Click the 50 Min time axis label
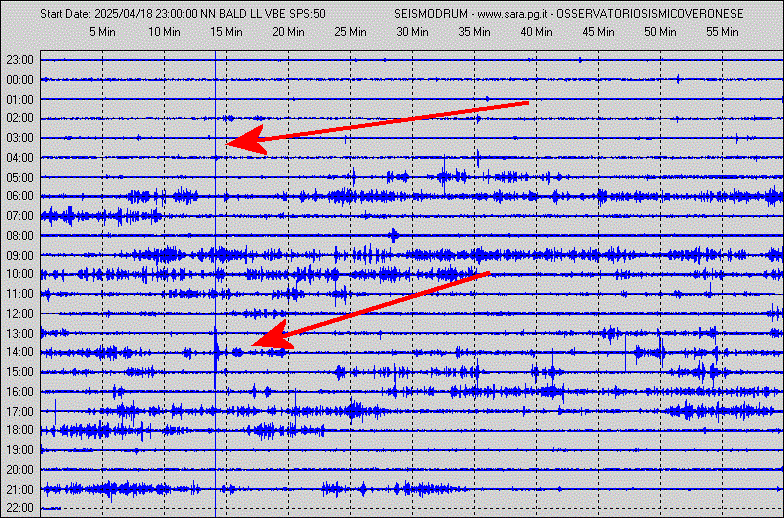This screenshot has width=784, height=518. coord(660,32)
